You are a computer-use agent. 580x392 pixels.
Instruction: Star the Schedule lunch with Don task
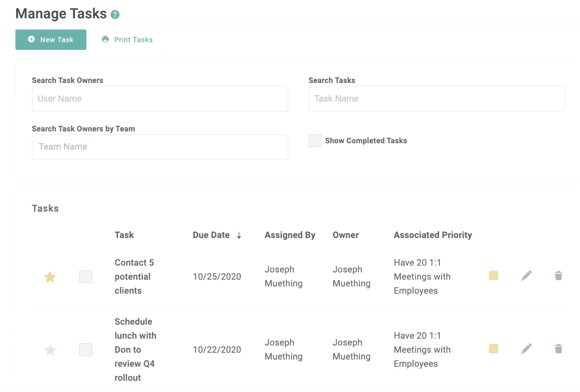pyautogui.click(x=50, y=350)
